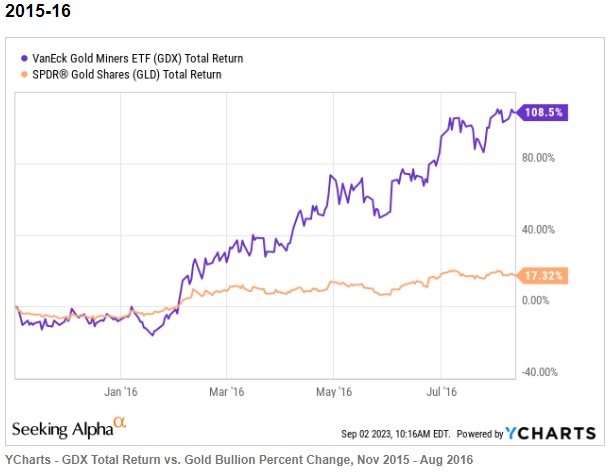609x472 pixels.
Task: Click the purple GDX legend dot
Action: pyautogui.click(x=25, y=59)
